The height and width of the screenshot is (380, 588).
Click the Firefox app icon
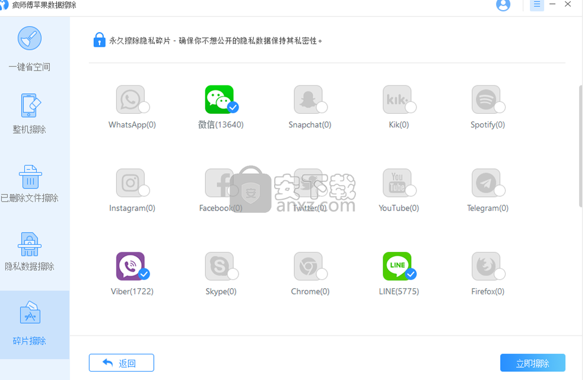(485, 266)
